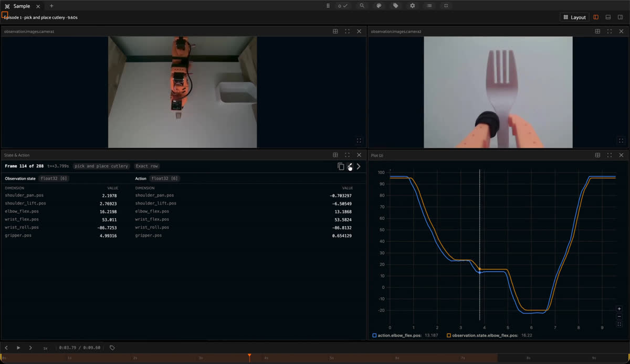Click the 0:03.79 / 0:09.60 time display
The width and height of the screenshot is (630, 364).
pyautogui.click(x=79, y=348)
